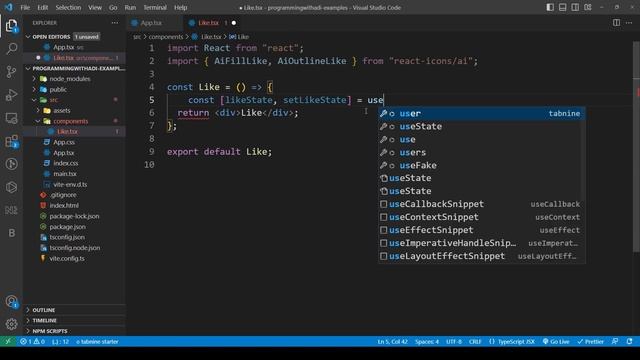
Task: Open the Terminal menu
Action: (155, 7)
